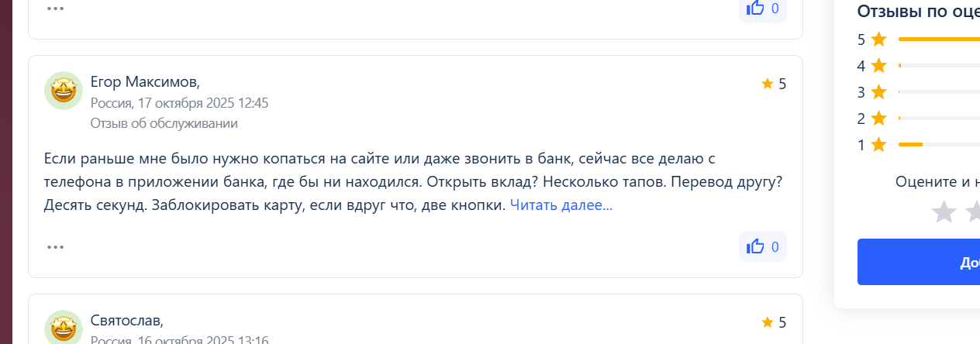Click the star rating on Егор Максимов's review

click(x=774, y=84)
